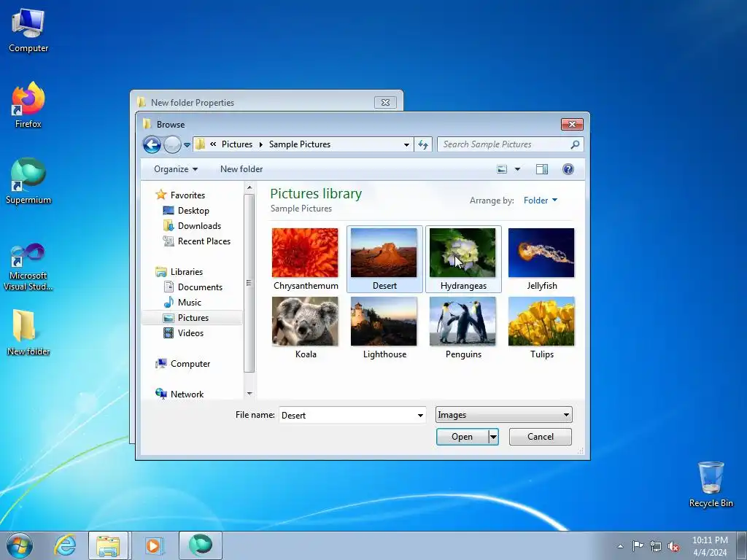This screenshot has height=560, width=747.
Task: Open the view options dropdown arrow
Action: (517, 169)
